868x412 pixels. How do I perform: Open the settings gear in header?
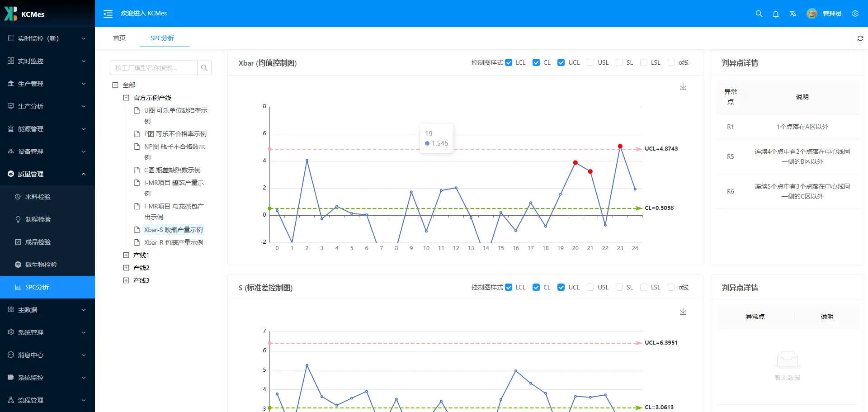[x=855, y=14]
